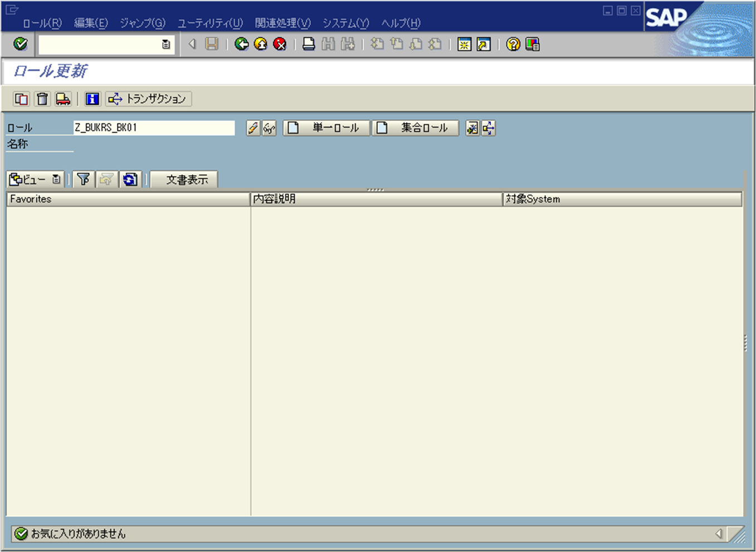The height and width of the screenshot is (552, 756).
Task: Transport the role via truck icon
Action: coord(63,99)
